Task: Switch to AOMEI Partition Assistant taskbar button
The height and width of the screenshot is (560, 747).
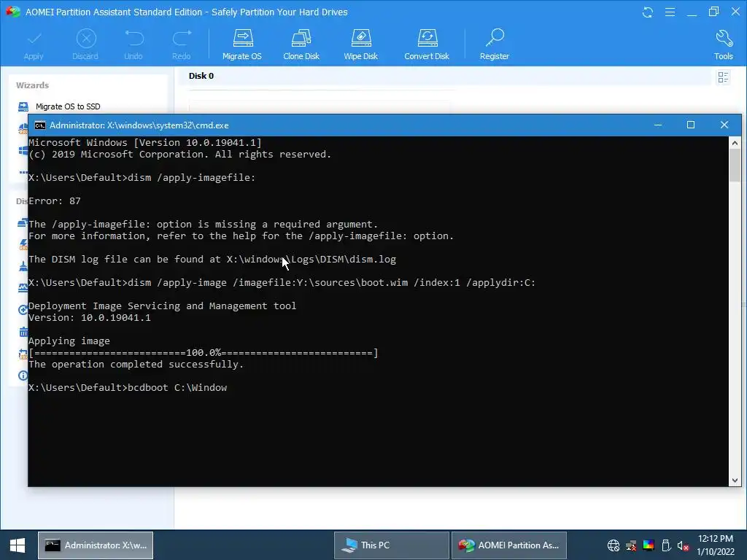Action: [508, 545]
